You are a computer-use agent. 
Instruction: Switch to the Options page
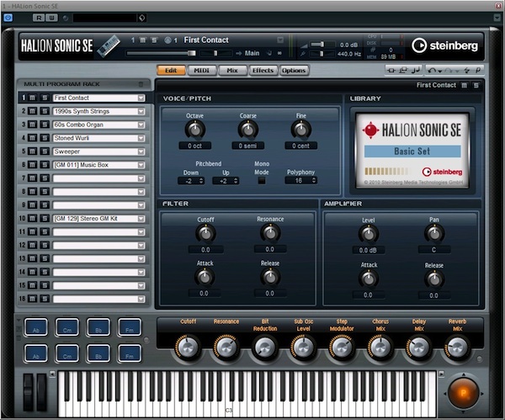click(x=294, y=70)
